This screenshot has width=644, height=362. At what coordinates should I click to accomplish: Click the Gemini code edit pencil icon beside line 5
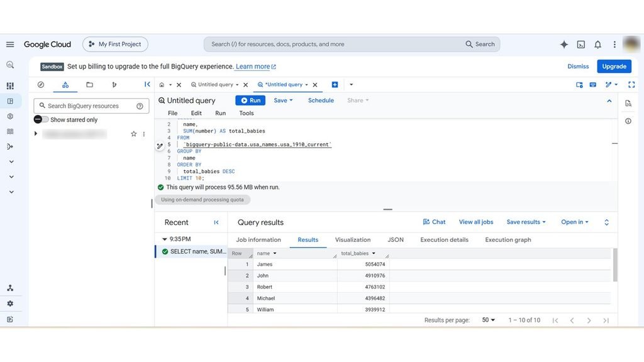(160, 146)
